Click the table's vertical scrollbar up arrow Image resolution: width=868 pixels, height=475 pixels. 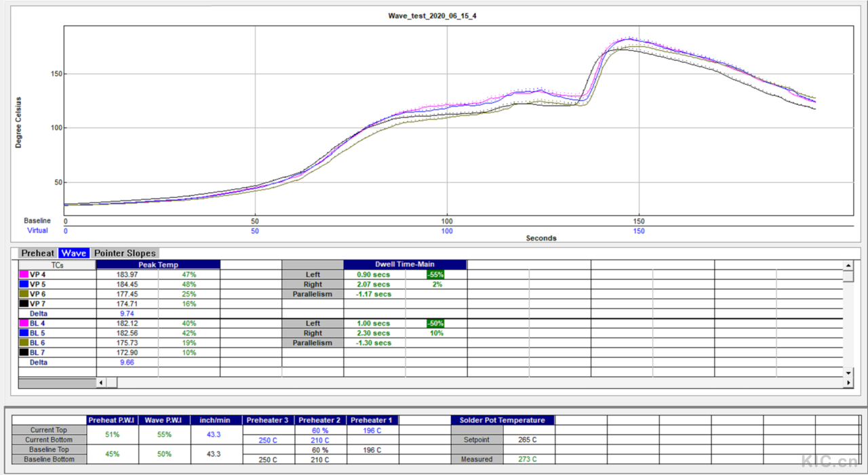tap(848, 266)
